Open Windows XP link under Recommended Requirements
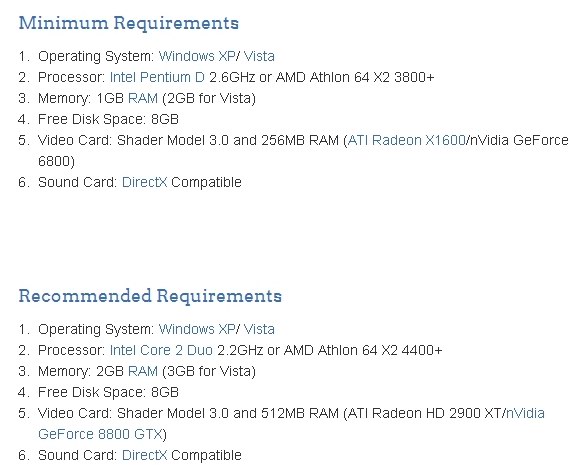 [x=197, y=329]
